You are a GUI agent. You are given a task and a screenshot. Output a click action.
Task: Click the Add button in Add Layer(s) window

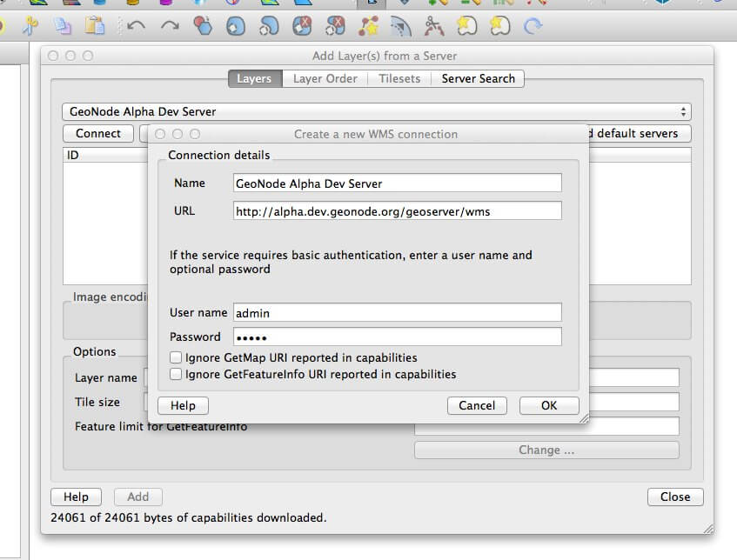pos(138,497)
